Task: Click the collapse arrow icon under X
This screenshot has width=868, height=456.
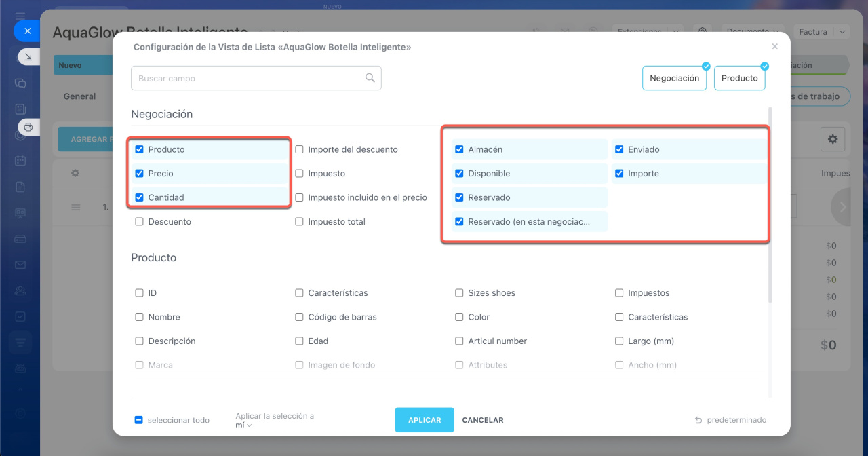Action: (28, 58)
